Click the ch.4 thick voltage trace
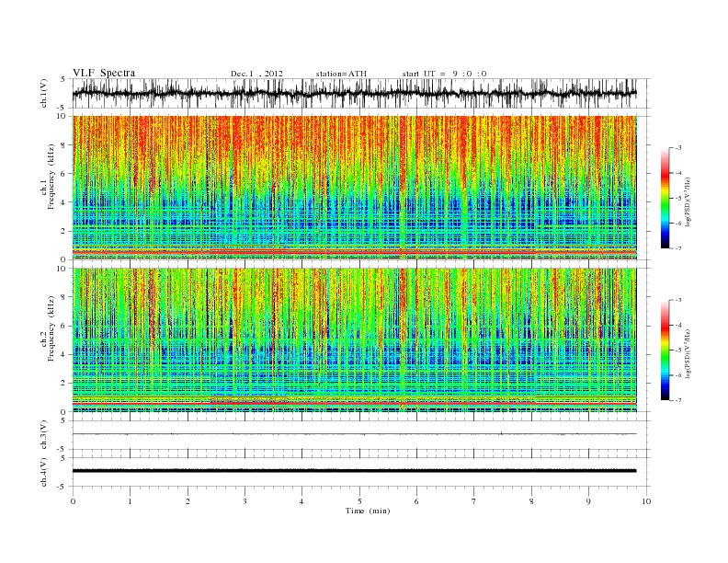Screen dimensions: 728x563 tap(354, 471)
